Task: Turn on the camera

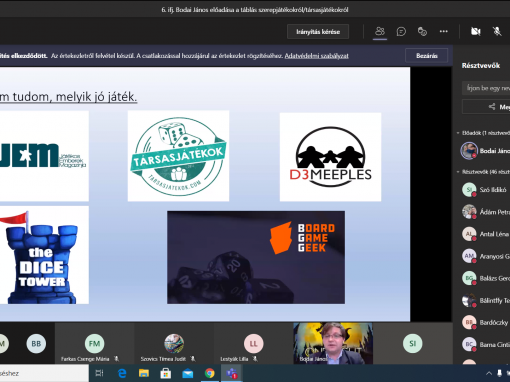Action: [476, 31]
